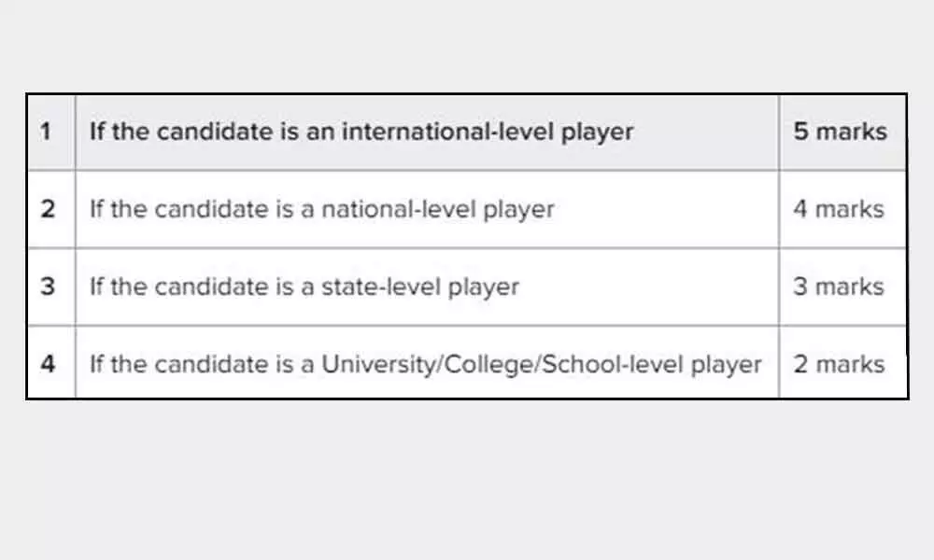Select the University/College/School-level player description cell
The width and height of the screenshot is (934, 560).
click(425, 363)
